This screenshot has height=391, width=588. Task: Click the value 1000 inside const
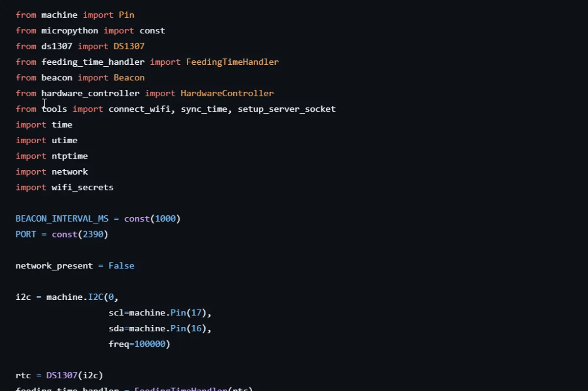coord(165,219)
